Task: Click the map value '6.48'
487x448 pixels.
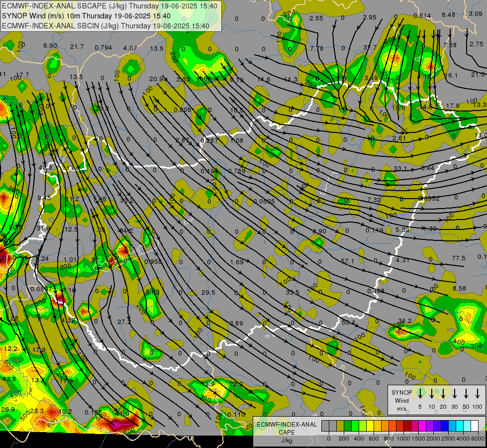Action: tap(448, 14)
